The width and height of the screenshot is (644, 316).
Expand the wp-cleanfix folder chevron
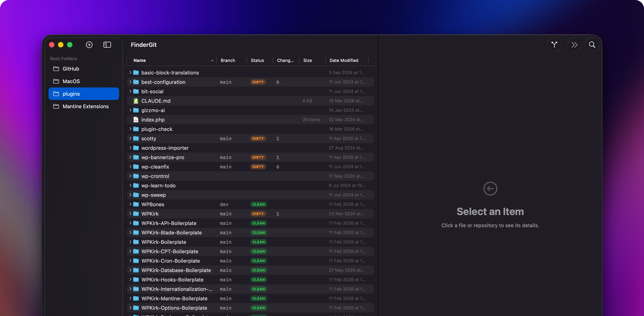click(130, 167)
